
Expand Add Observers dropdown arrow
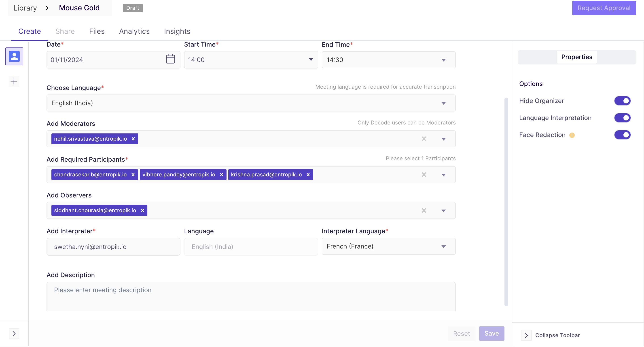click(x=443, y=211)
